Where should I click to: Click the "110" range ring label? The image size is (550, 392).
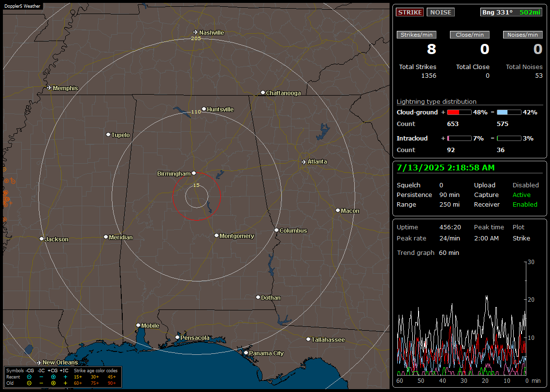pos(196,112)
